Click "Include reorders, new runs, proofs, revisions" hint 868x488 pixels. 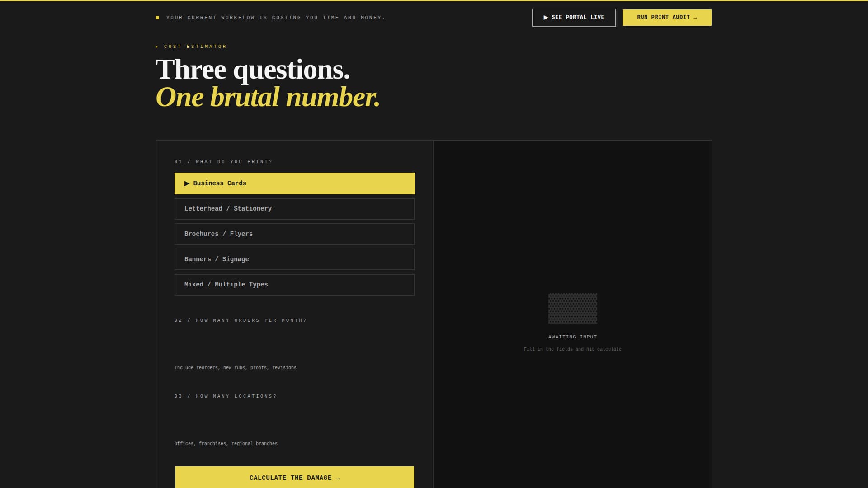point(236,368)
